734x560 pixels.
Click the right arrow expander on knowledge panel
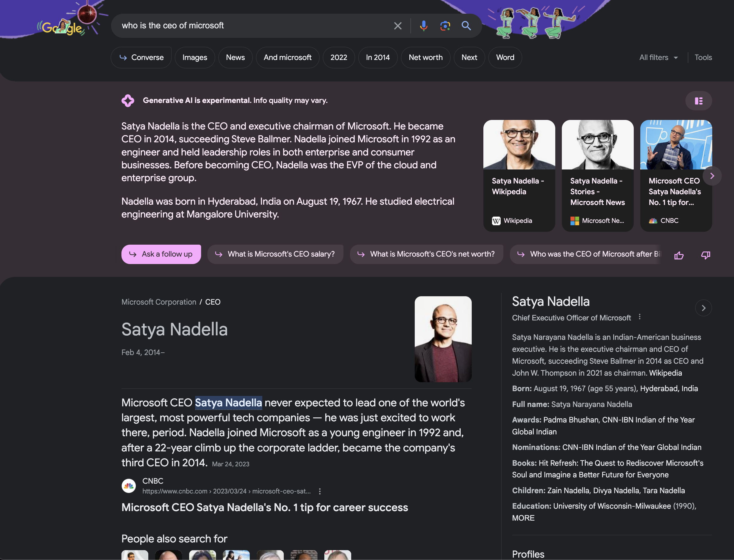(x=704, y=308)
